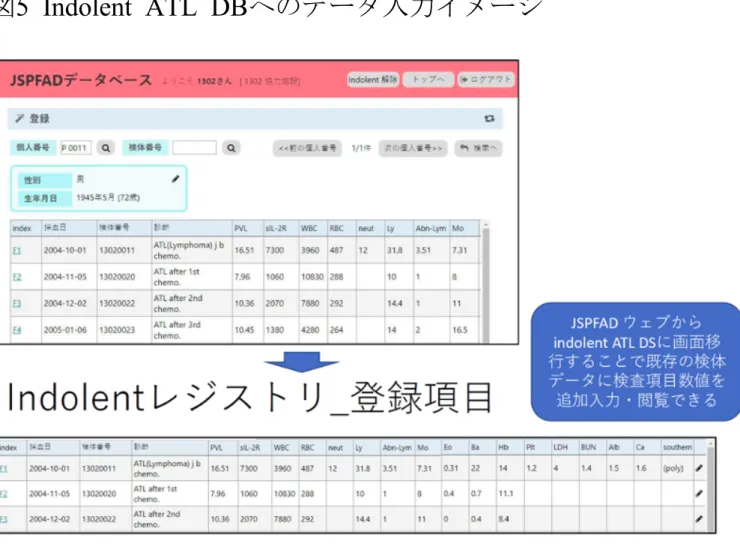Click the lower table vertical scrollbar

(710, 486)
